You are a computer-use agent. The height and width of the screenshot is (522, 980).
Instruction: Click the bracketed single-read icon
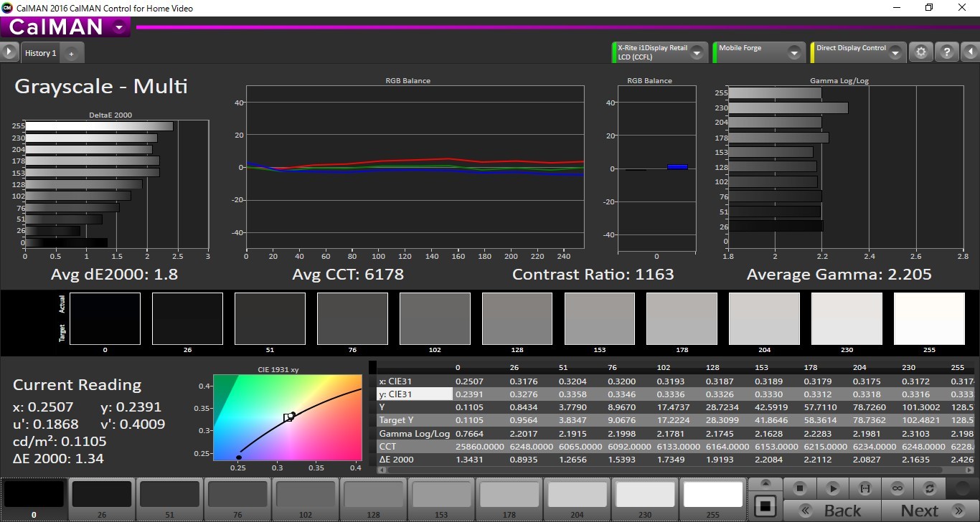(865, 488)
